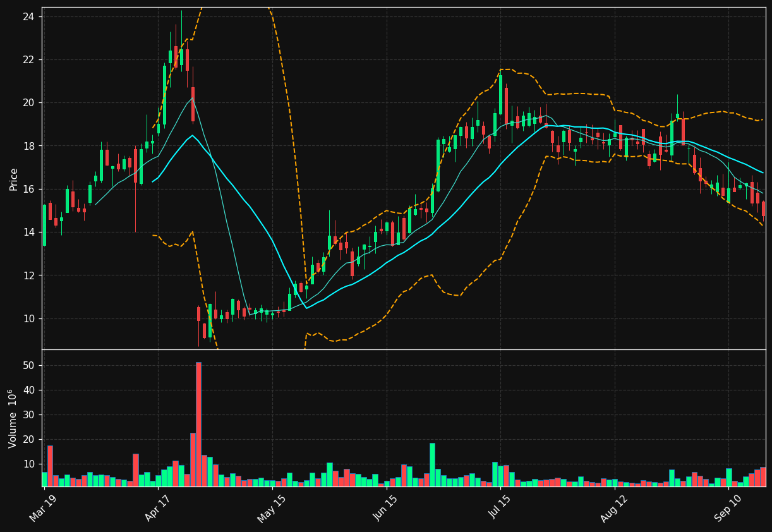Click the 'Sep 10' date label
The height and width of the screenshot is (532, 772).
727,507
